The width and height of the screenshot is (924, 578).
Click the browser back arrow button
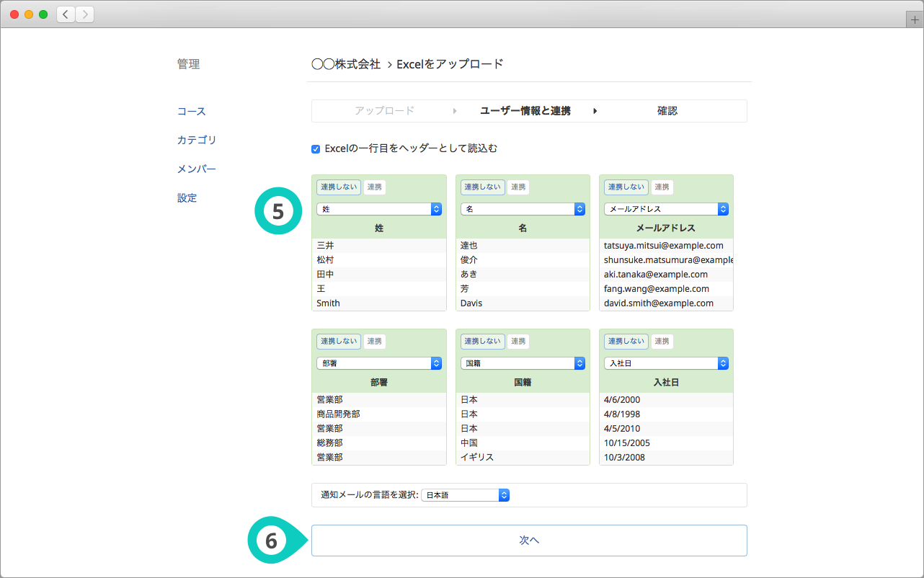(66, 14)
